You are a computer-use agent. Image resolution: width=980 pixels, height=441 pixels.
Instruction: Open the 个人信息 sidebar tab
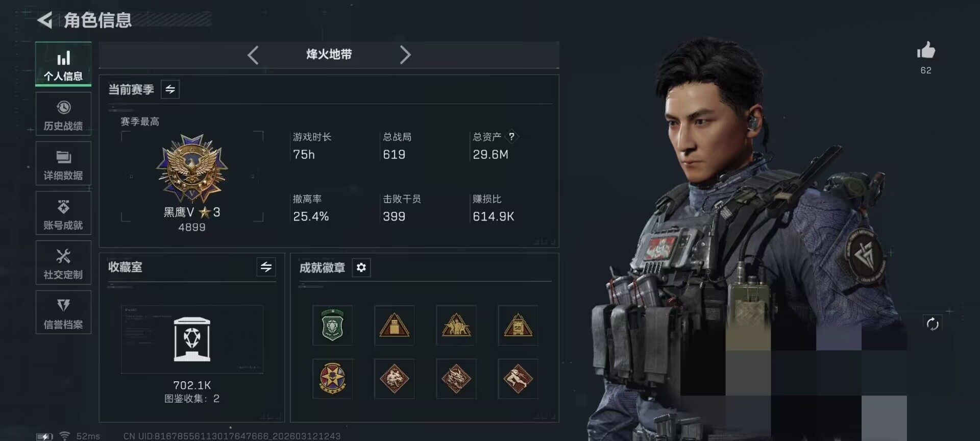click(x=63, y=65)
